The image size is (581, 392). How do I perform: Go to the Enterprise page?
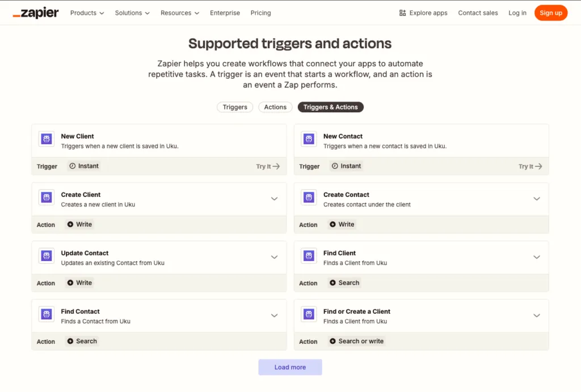coord(225,13)
